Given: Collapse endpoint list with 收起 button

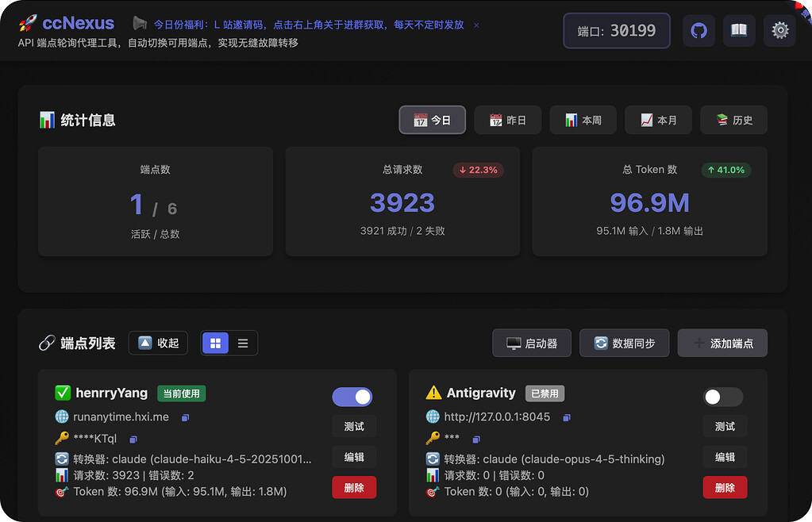Looking at the screenshot, I should click(x=158, y=343).
